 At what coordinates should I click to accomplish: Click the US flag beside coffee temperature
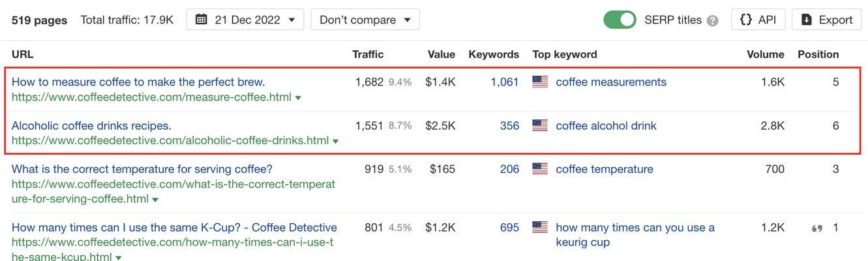click(x=540, y=169)
